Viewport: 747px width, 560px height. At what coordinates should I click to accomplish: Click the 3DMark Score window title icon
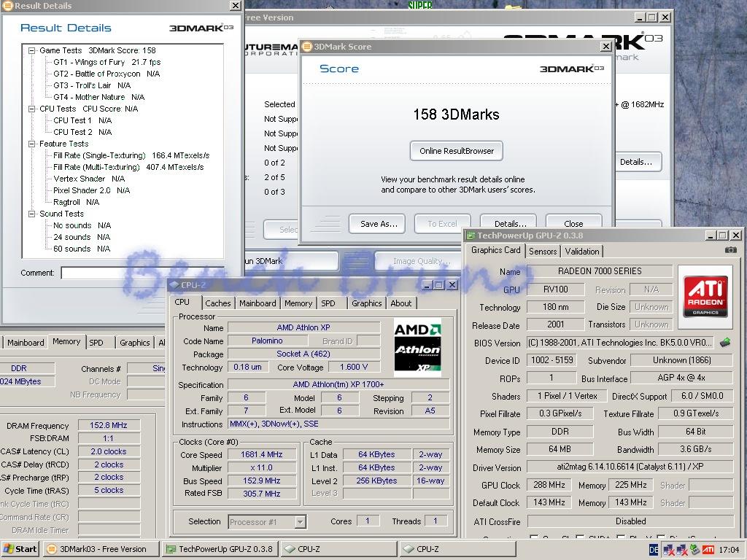[307, 46]
